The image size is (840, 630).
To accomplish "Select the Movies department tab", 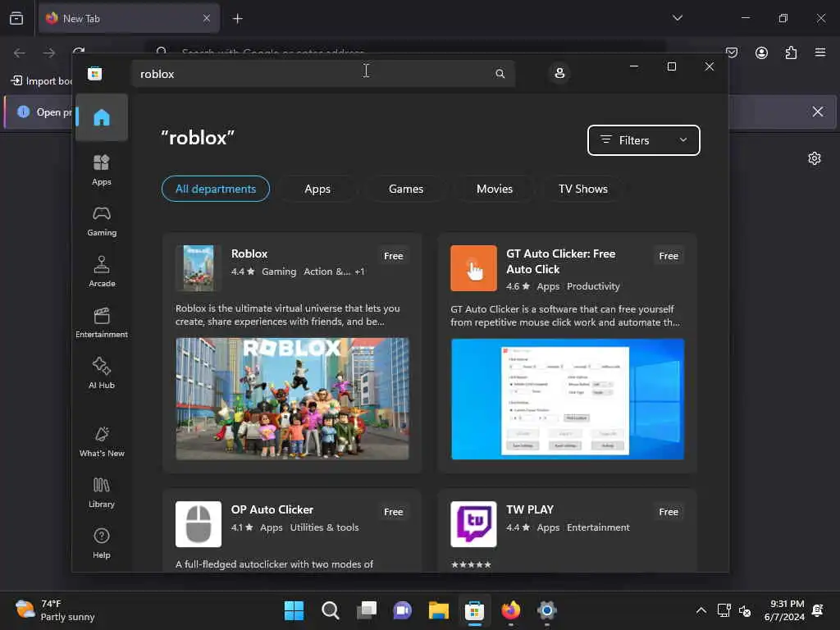I will (x=495, y=189).
